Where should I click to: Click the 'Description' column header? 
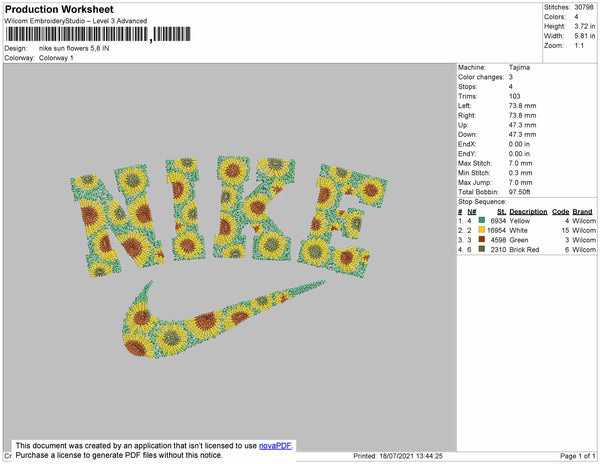tap(528, 212)
